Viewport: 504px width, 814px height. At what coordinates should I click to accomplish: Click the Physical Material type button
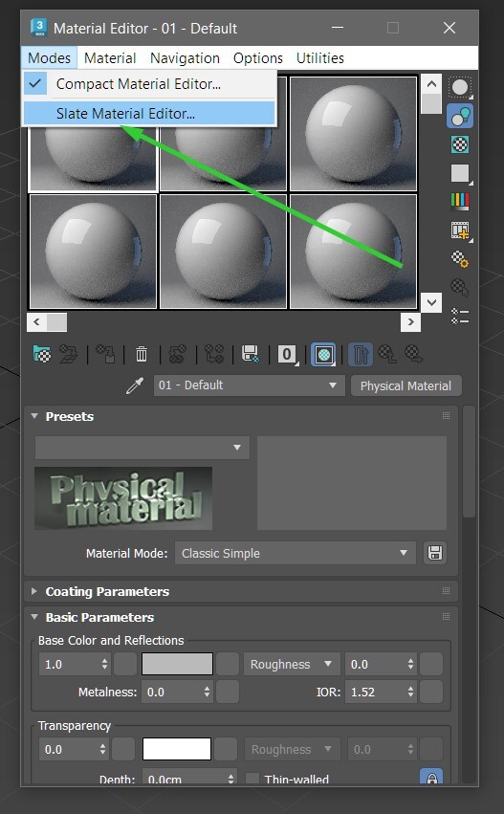click(x=405, y=385)
